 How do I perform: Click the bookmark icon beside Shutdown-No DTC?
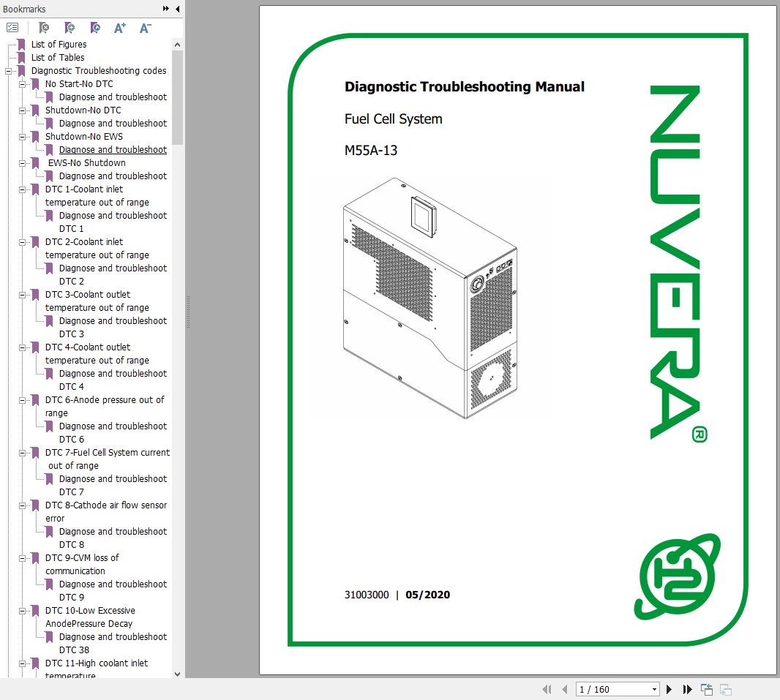pos(35,110)
